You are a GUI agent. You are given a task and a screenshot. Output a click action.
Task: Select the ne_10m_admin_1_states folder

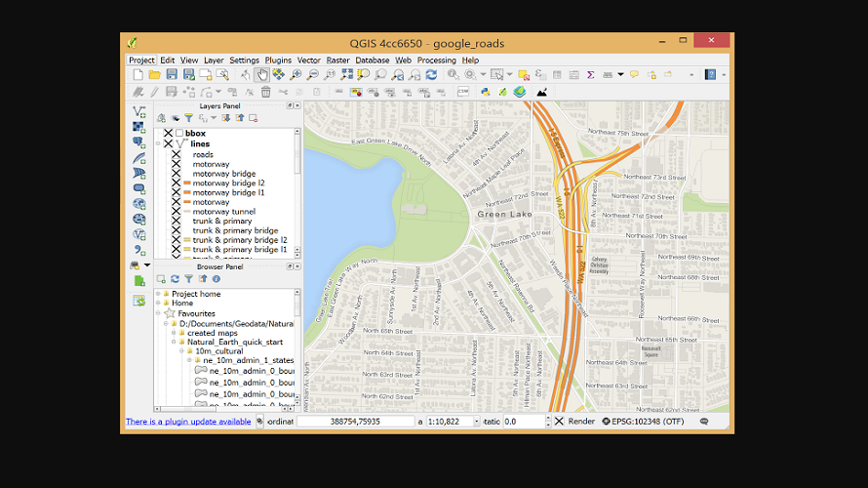tap(248, 360)
